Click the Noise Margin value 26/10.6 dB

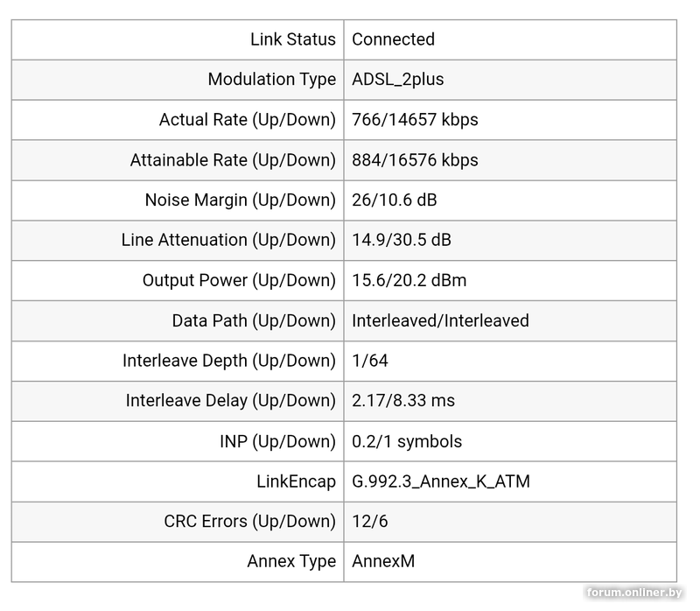[394, 200]
